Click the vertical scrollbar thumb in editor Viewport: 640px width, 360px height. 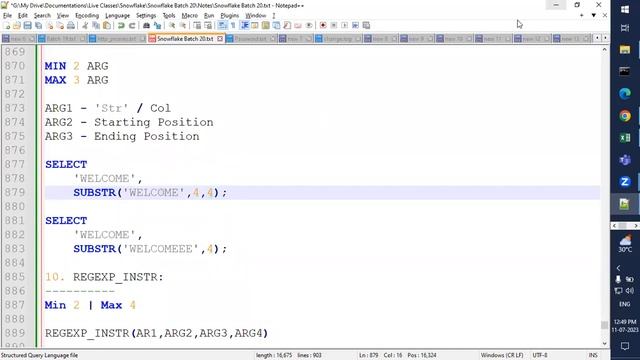coord(604,325)
